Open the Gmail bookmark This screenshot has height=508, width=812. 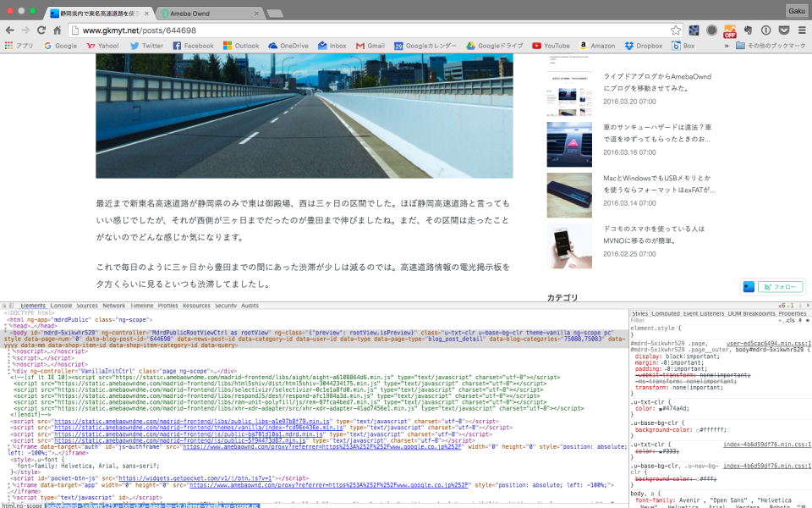[370, 46]
